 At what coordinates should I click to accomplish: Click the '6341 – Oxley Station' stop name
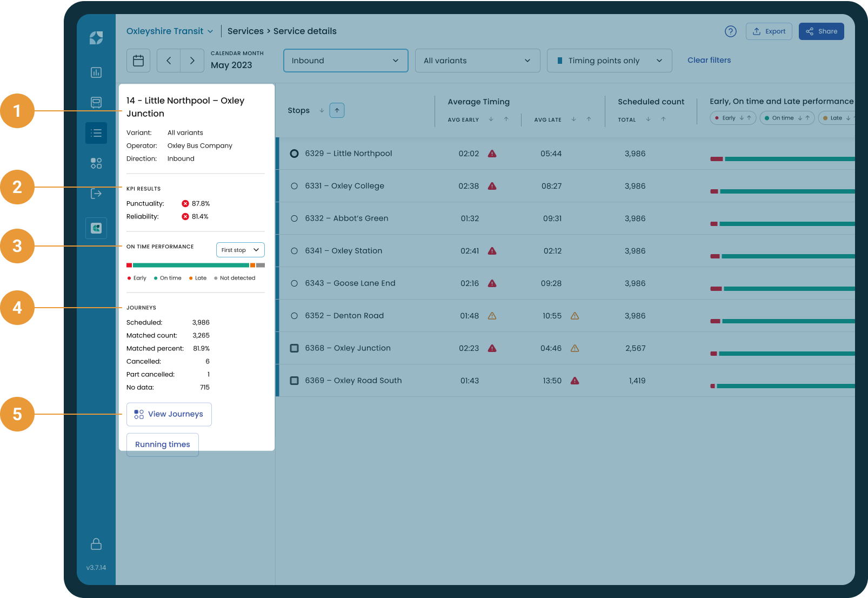343,251
